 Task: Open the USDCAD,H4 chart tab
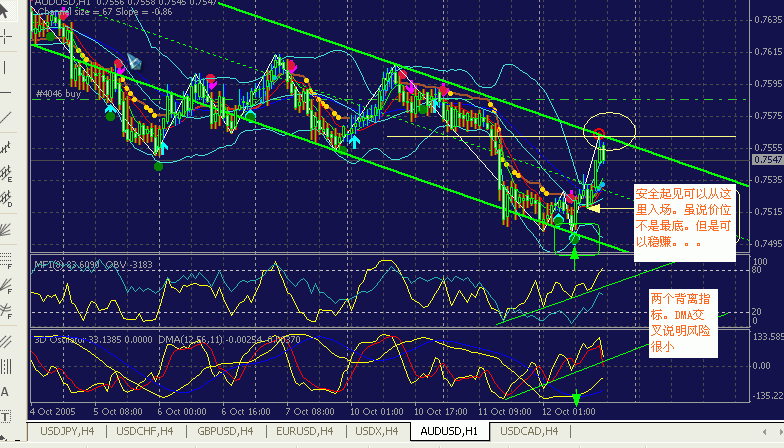point(529,431)
